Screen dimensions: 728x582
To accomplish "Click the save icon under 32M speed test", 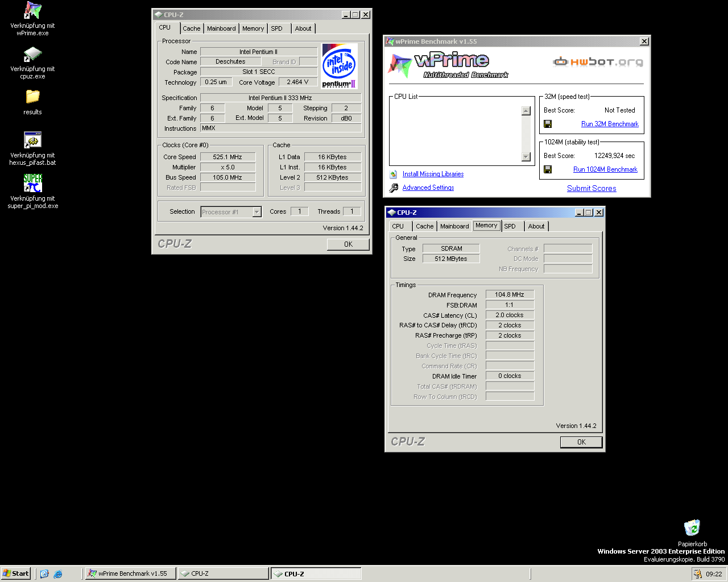I will pos(548,124).
